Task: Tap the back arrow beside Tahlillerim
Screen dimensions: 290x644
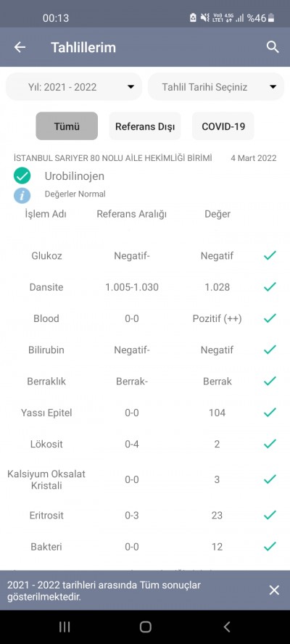Action: click(20, 47)
